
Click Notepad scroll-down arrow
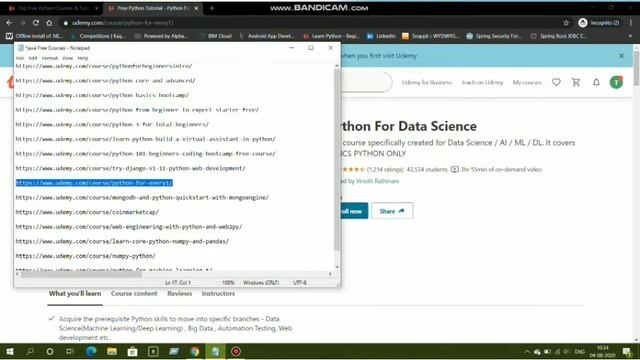click(x=337, y=267)
